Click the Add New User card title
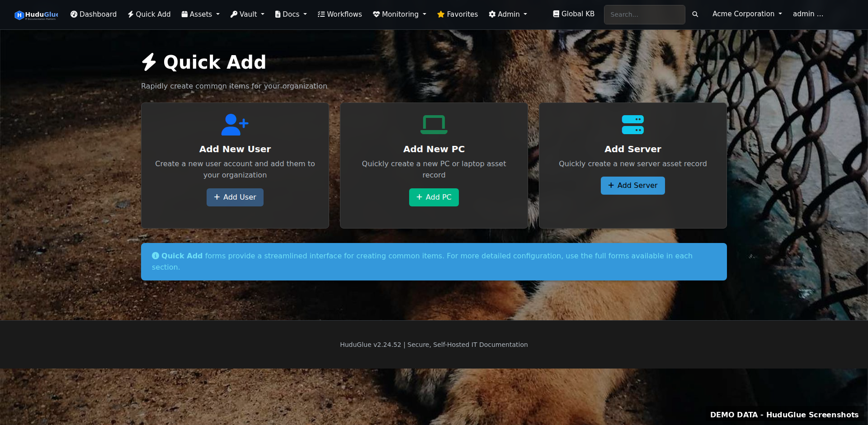Viewport: 868px width, 425px height. pos(235,149)
